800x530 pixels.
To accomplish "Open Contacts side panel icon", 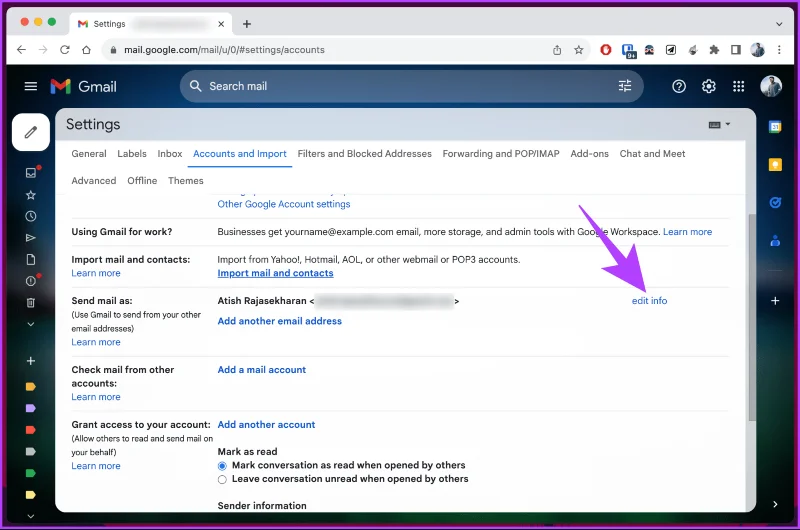I will pyautogui.click(x=775, y=241).
